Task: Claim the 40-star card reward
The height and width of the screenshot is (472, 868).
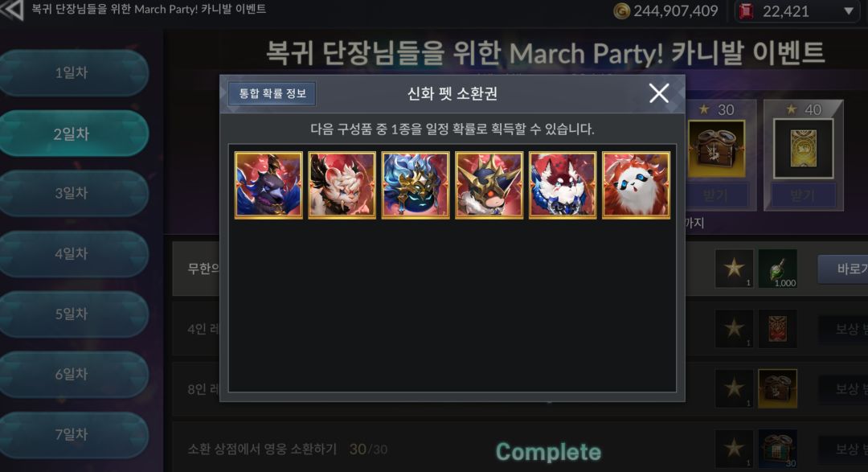Action: click(x=803, y=195)
